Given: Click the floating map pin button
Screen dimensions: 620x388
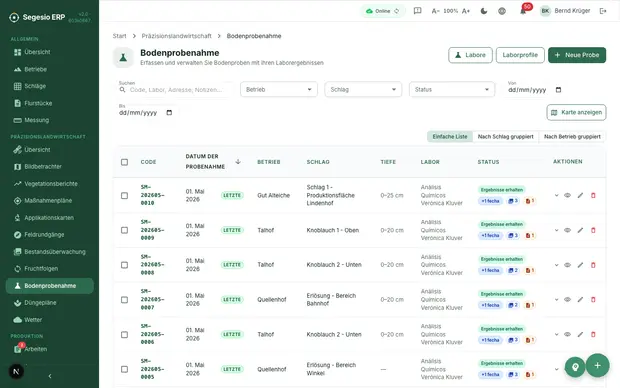Looking at the screenshot, I should tap(575, 367).
